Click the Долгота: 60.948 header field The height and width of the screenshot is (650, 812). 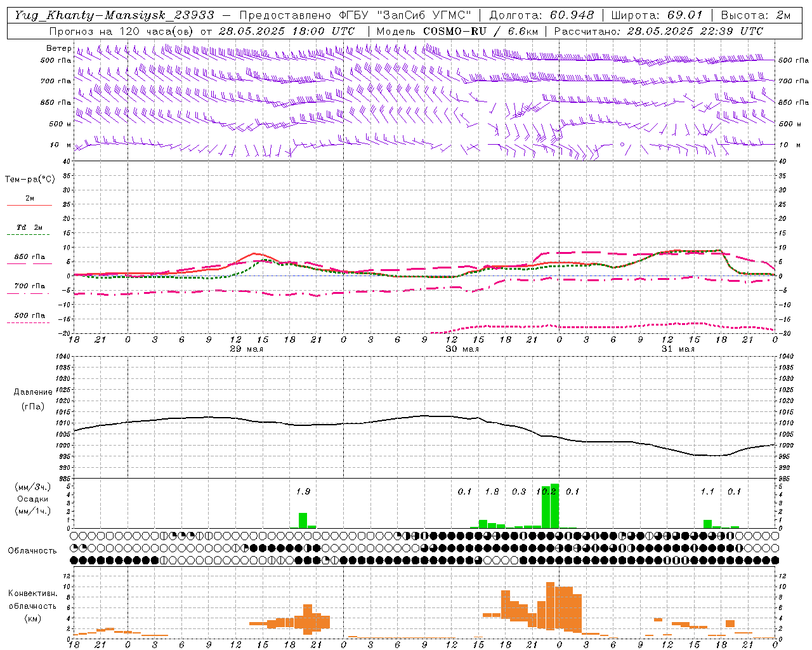tap(542, 15)
